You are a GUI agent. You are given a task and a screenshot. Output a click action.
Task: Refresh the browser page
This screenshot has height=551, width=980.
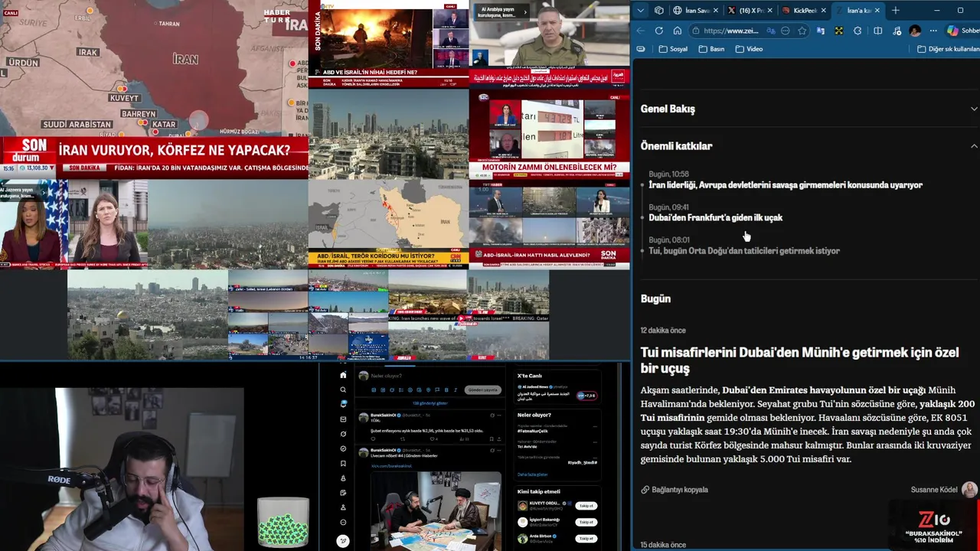pos(659,31)
